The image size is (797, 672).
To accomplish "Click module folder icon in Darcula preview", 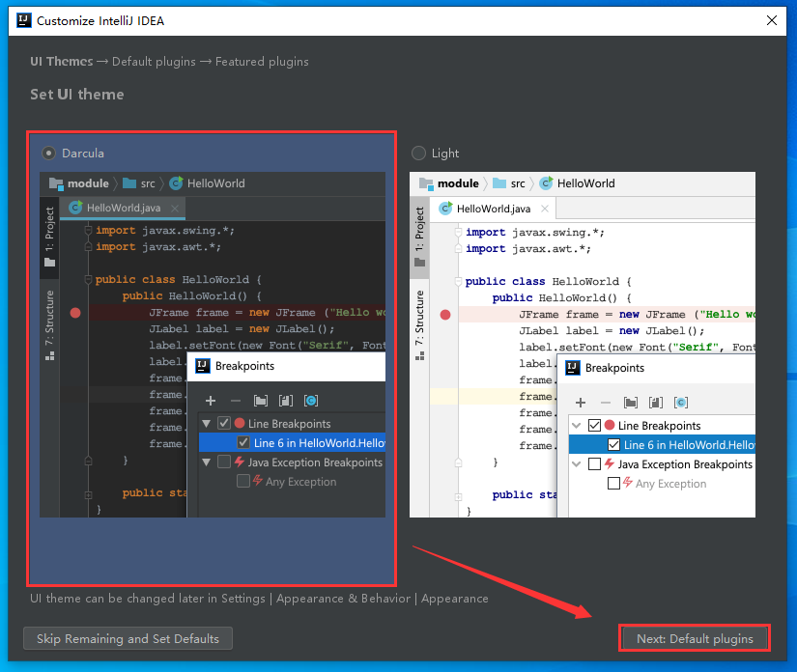I will [56, 183].
